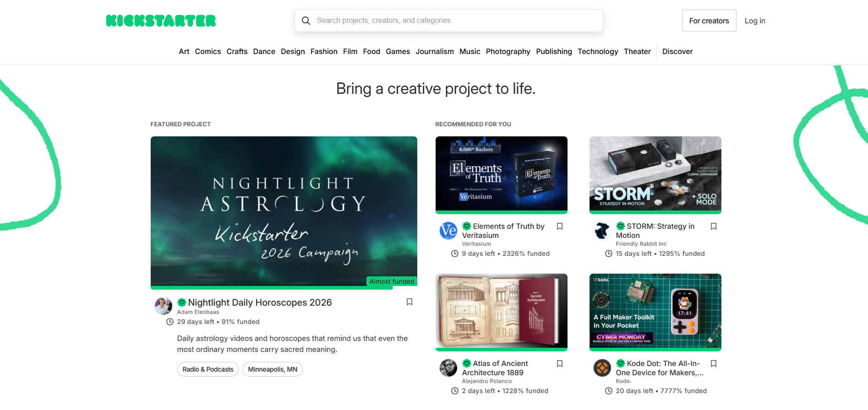The height and width of the screenshot is (410, 868).
Task: Click Friendly Rabbit Inc avatar
Action: click(x=602, y=231)
